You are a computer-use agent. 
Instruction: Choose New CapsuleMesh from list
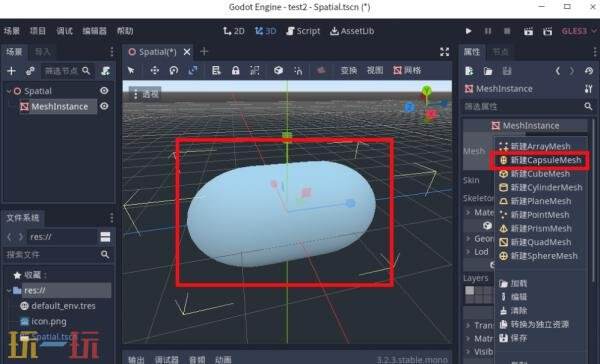pos(540,160)
